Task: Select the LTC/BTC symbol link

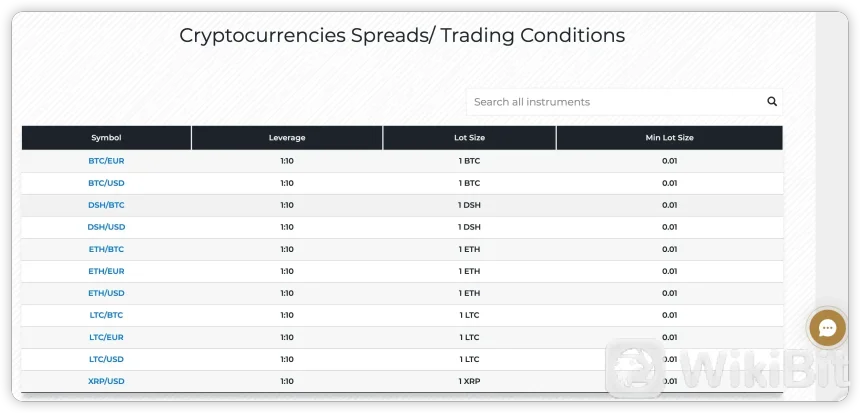Action: (x=106, y=315)
